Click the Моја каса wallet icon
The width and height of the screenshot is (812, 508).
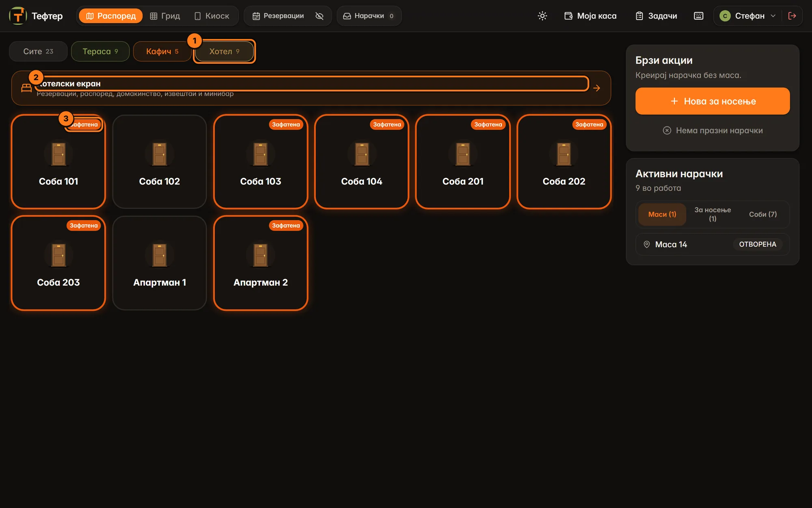tap(568, 16)
